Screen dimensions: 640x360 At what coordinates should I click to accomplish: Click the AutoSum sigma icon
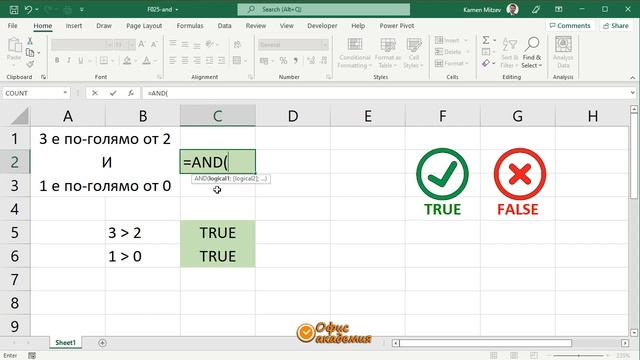[486, 40]
